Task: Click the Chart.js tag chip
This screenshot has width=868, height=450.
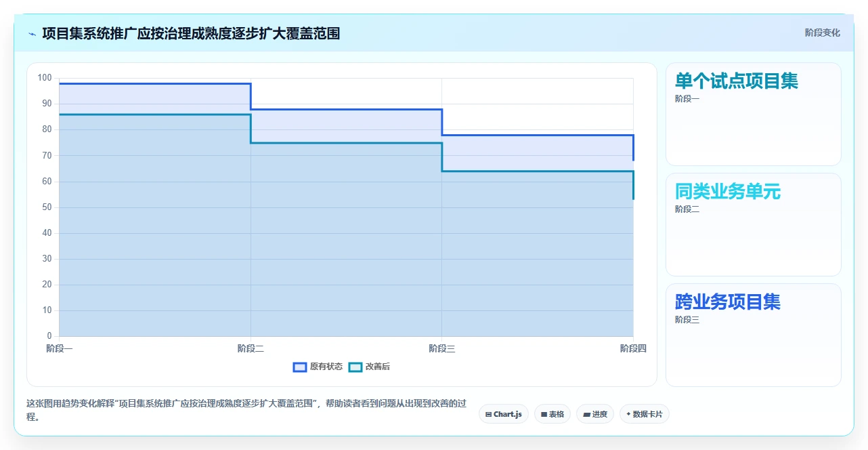Action: point(504,414)
